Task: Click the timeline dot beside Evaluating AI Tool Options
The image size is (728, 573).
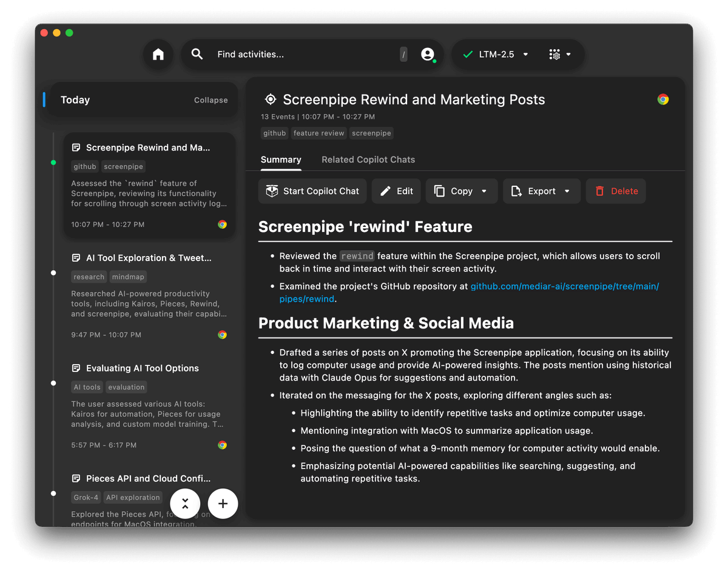Action: pos(53,383)
